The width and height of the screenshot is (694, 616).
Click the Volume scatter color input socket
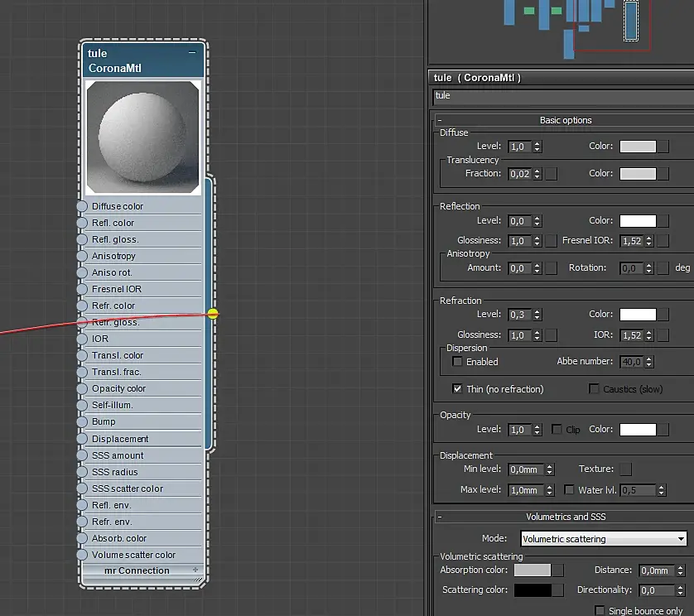point(82,555)
